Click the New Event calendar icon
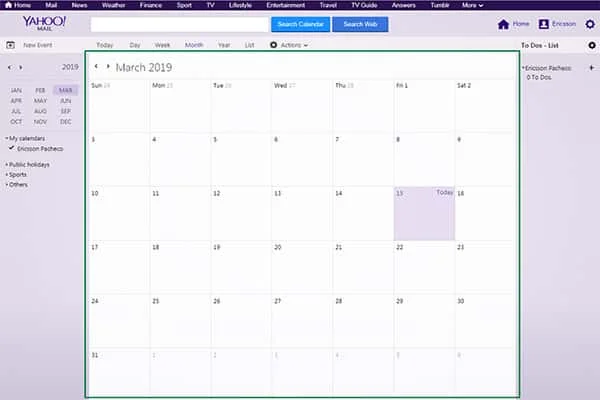 point(10,45)
